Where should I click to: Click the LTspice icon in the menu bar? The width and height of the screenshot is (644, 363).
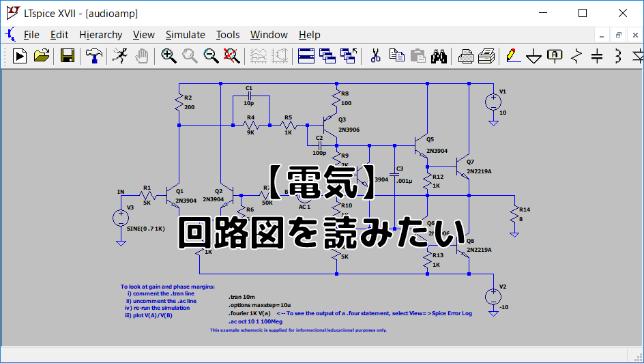pos(10,35)
